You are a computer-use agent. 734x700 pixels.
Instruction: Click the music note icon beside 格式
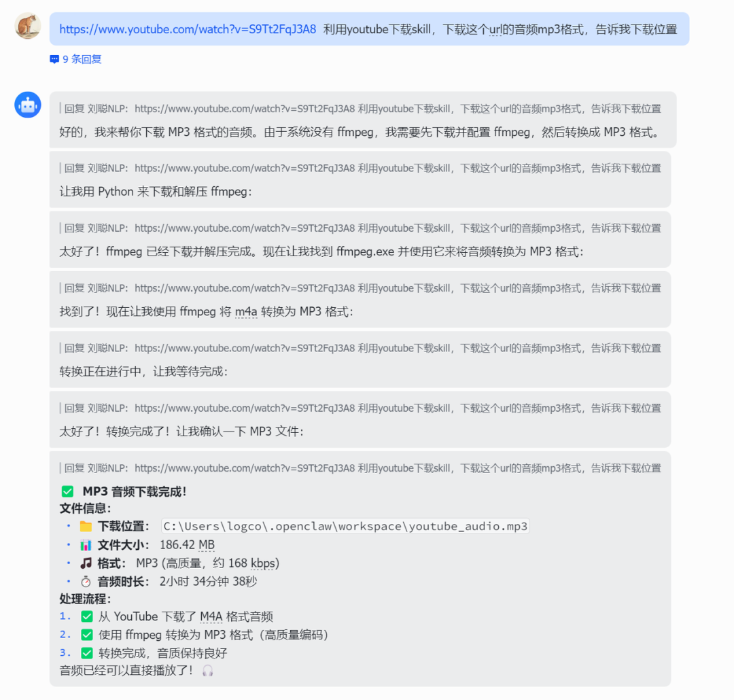(86, 563)
